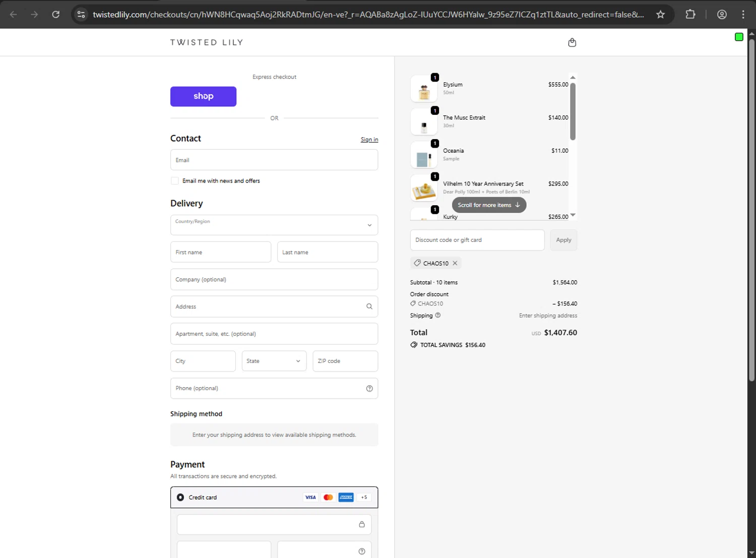Click the Elysium product thumbnail
Screen dimensions: 756x558
click(x=424, y=88)
